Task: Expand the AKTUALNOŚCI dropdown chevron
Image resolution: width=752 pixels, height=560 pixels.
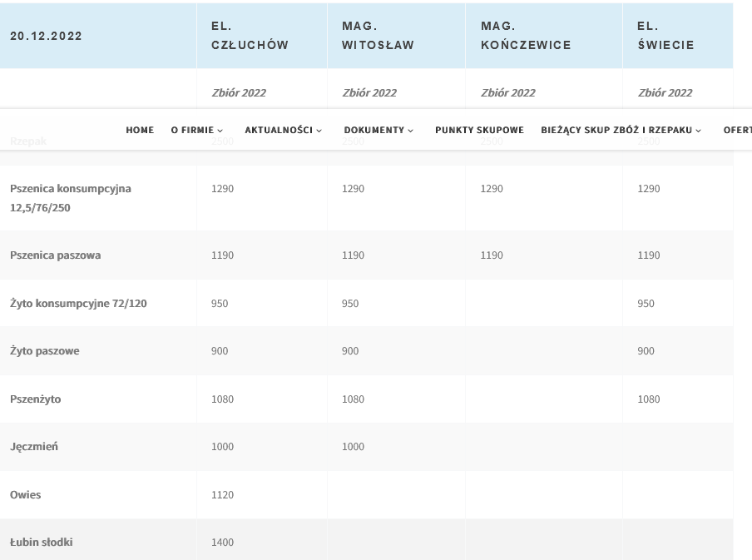Action: coord(319,131)
